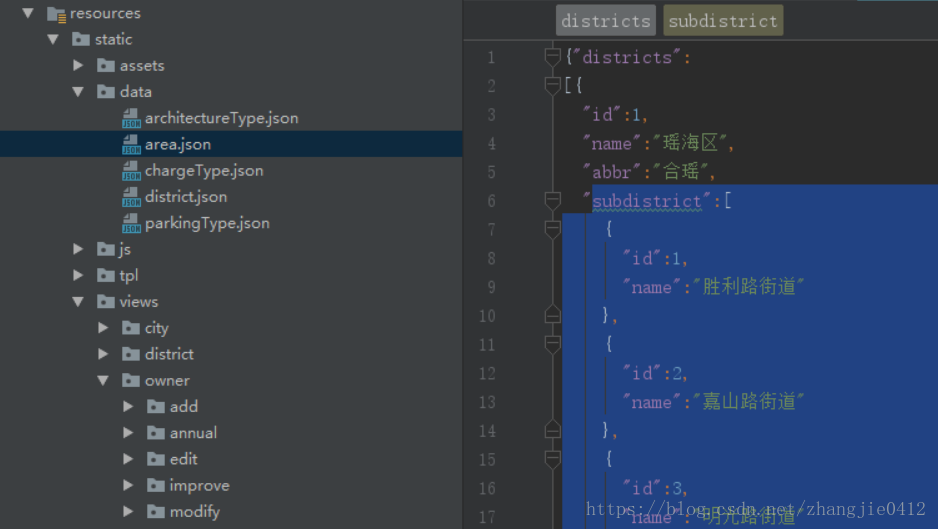938x529 pixels.
Task: Click line number 8 in gutter
Action: click(x=491, y=258)
